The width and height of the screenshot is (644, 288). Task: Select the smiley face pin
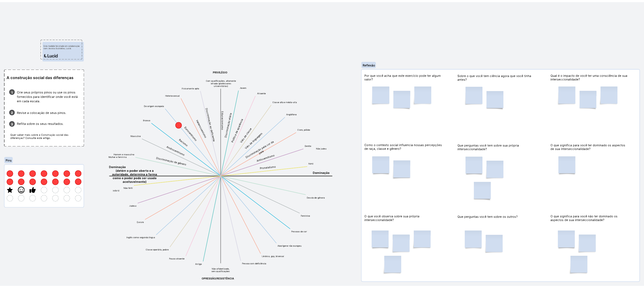pyautogui.click(x=21, y=190)
